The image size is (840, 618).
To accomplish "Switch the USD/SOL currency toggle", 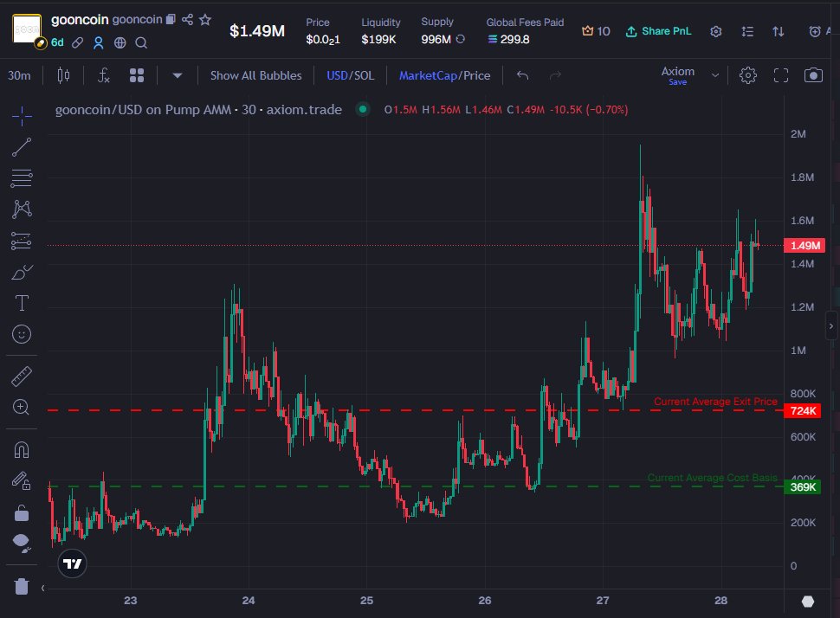I will coord(351,75).
